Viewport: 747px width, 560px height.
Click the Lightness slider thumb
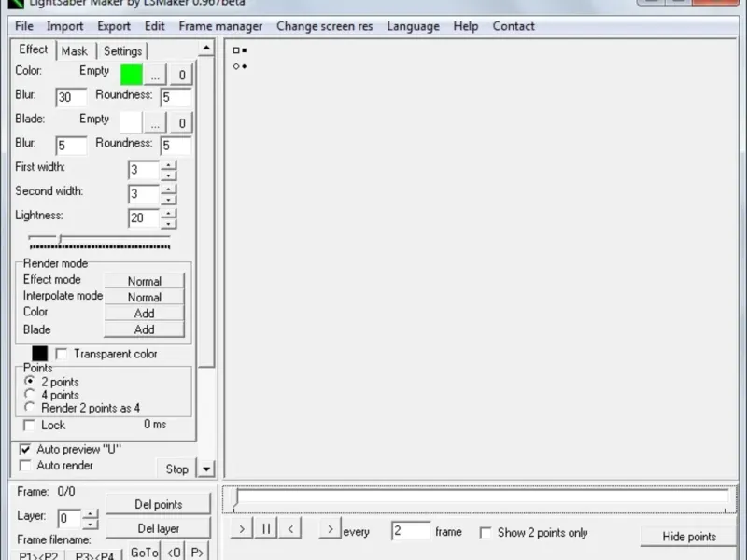pos(60,239)
